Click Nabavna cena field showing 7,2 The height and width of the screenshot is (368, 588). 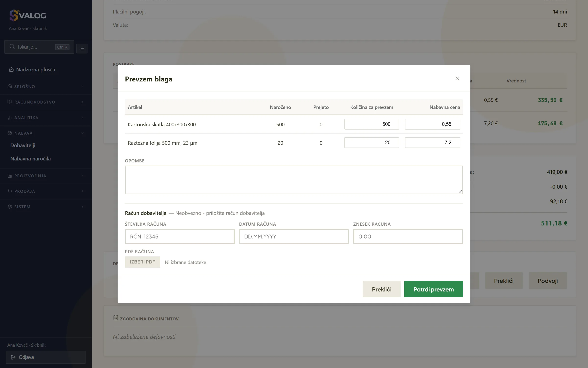tap(432, 143)
